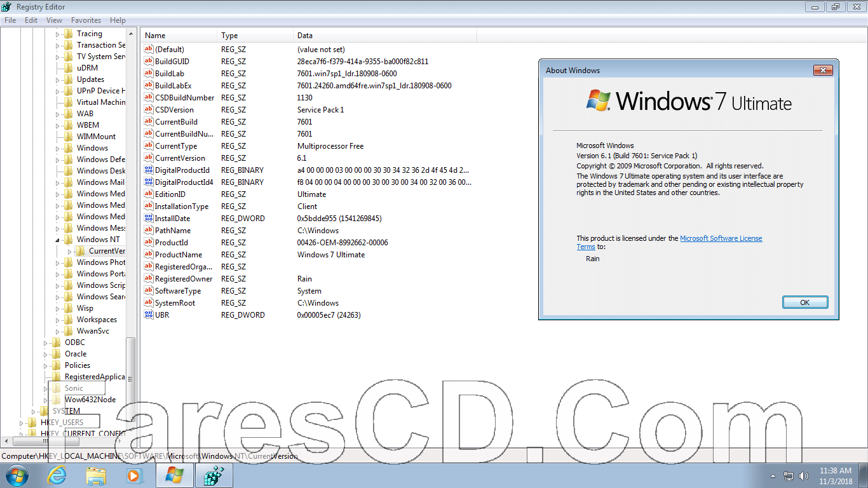Image resolution: width=868 pixels, height=488 pixels.
Task: Click the RegisteredOwner value icon
Action: (x=148, y=279)
